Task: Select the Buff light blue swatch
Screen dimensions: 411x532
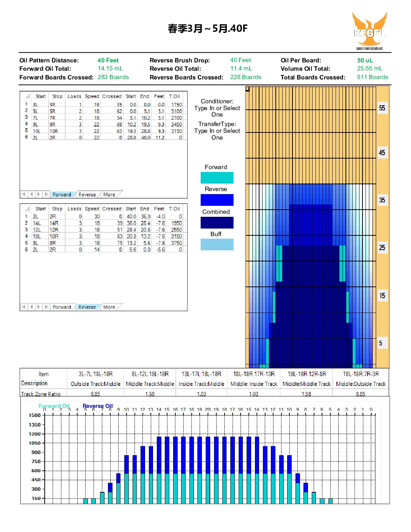Action: [217, 244]
